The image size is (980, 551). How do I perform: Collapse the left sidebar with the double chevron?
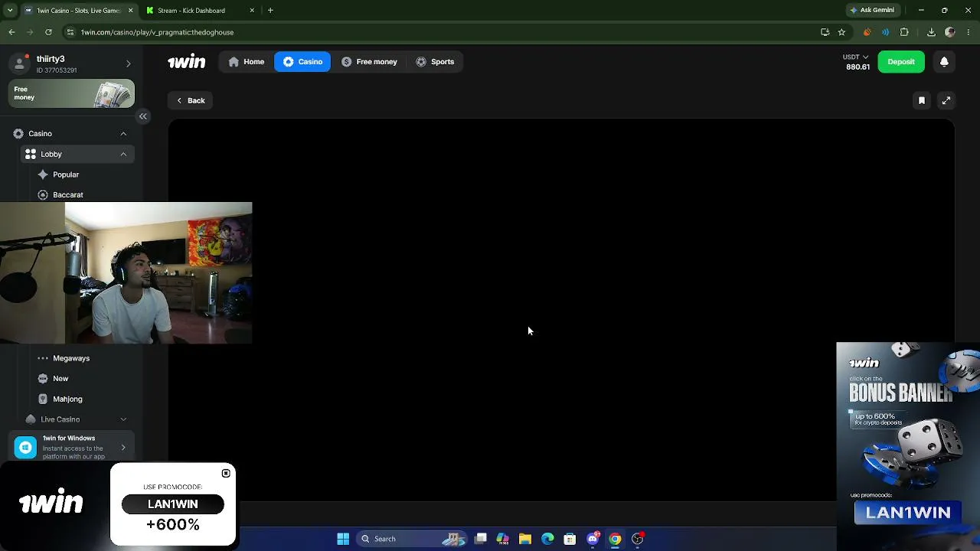[x=143, y=116]
